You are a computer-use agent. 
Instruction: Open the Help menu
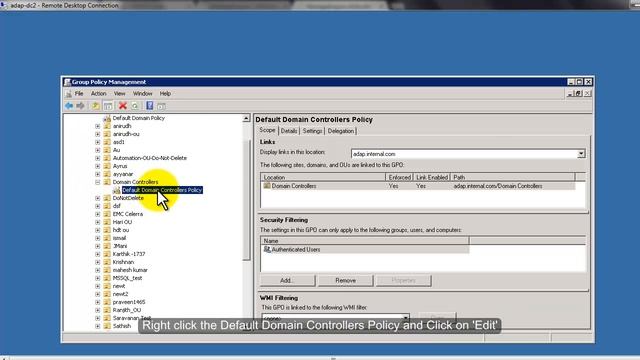tap(165, 94)
